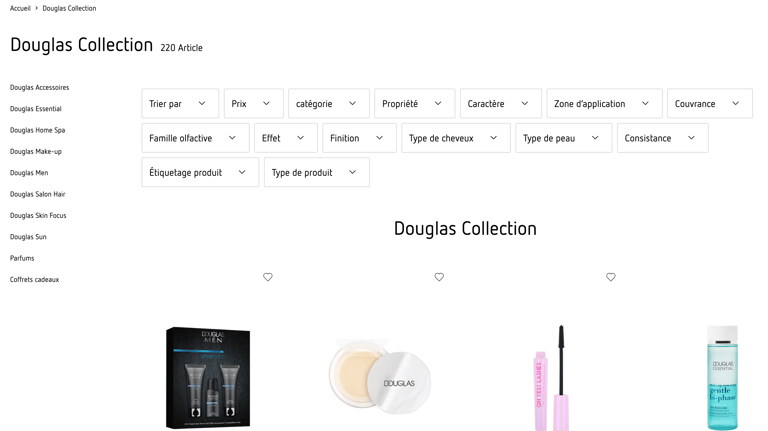Browse the Parfums category
Image resolution: width=768 pixels, height=431 pixels.
click(22, 258)
